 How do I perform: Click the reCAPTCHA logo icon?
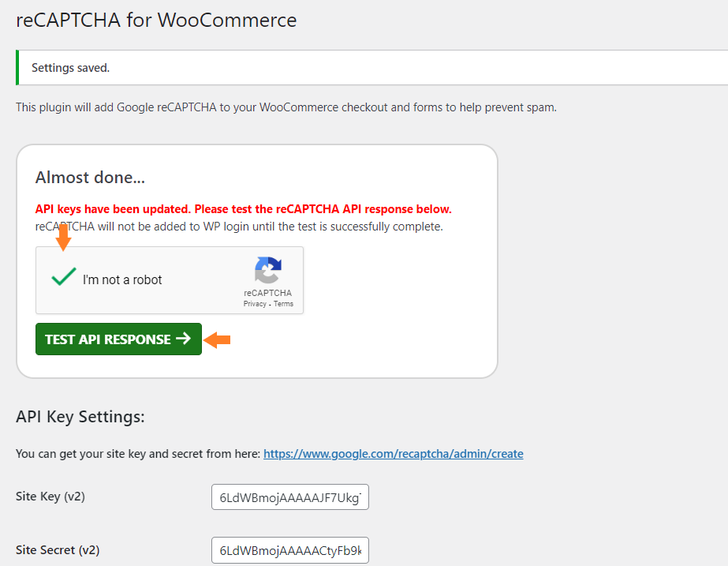(x=268, y=270)
